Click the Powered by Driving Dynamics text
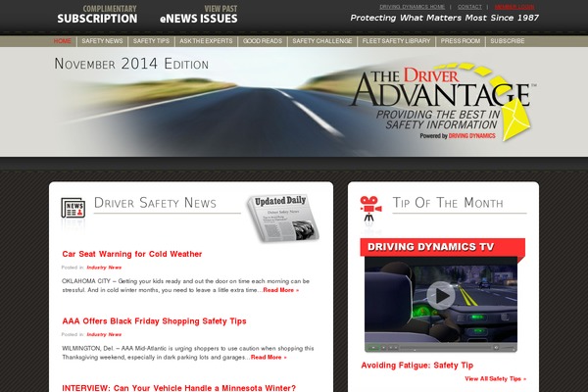 pyautogui.click(x=458, y=136)
